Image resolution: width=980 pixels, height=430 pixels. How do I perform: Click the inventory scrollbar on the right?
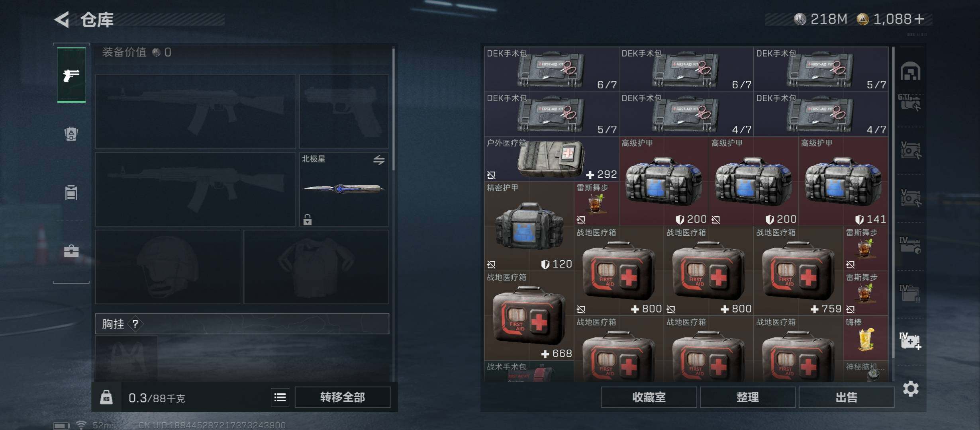point(894,202)
